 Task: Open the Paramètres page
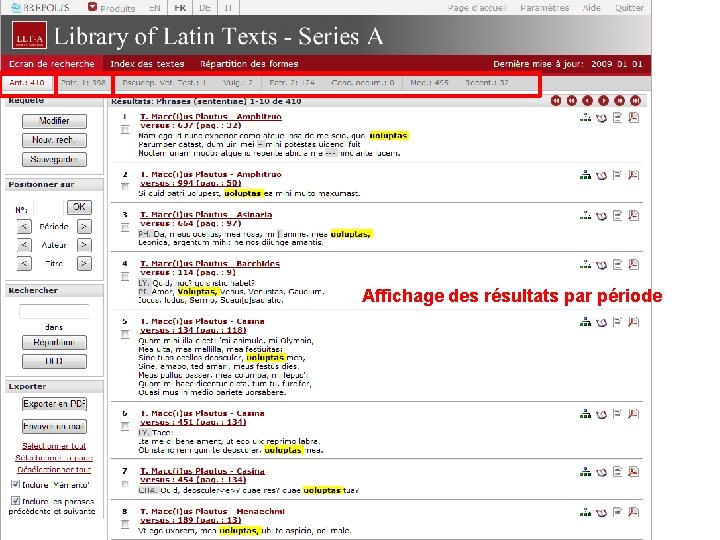[x=544, y=8]
